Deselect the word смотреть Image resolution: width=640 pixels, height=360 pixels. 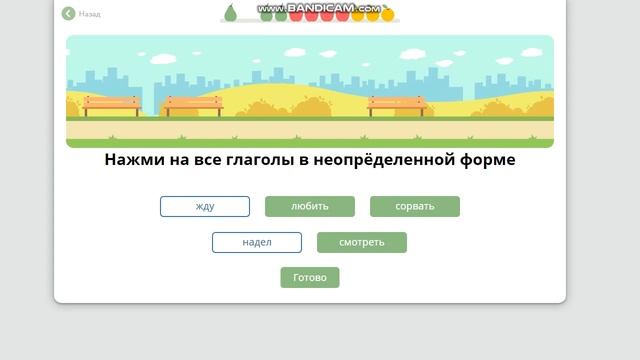(362, 242)
